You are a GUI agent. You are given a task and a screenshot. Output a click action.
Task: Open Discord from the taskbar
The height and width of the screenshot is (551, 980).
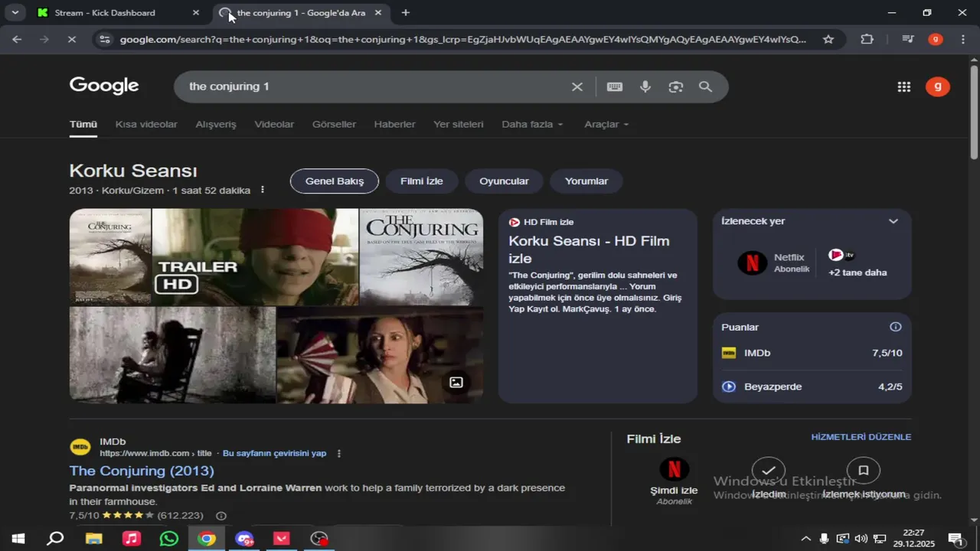click(244, 539)
